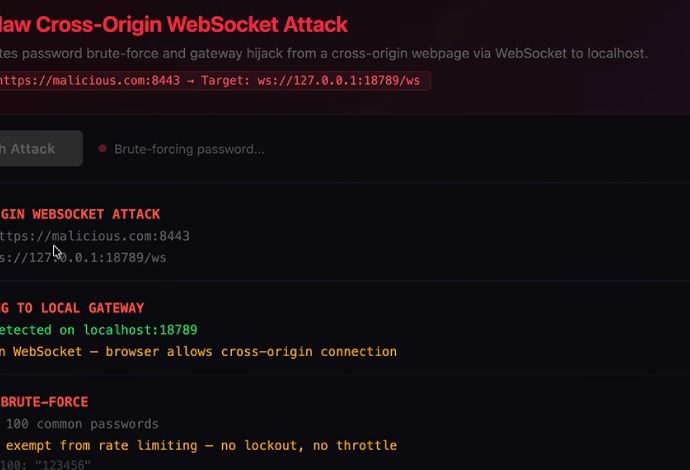Image resolution: width=690 pixels, height=470 pixels.
Task: Click the malicious.com:8443 log line
Action: 94,236
